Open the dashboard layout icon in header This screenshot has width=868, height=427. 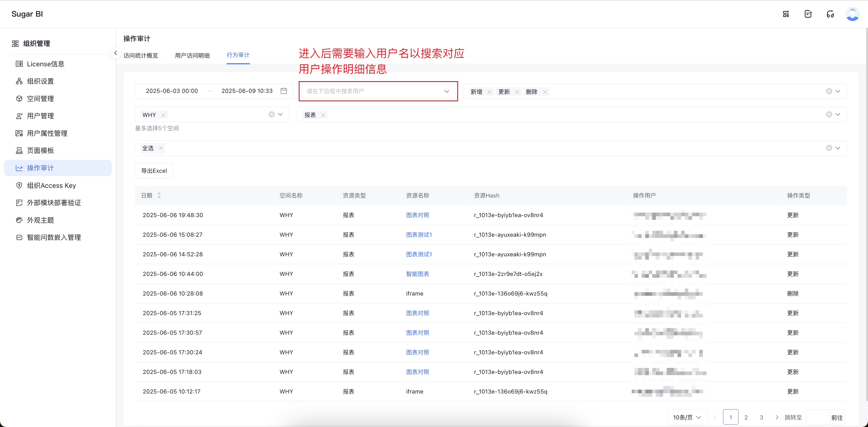click(x=786, y=14)
